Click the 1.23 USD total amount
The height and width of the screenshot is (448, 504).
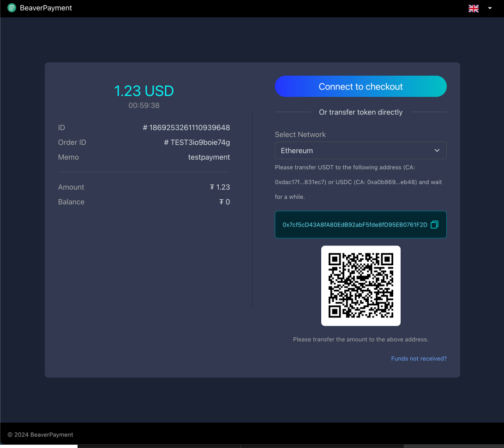pos(144,91)
